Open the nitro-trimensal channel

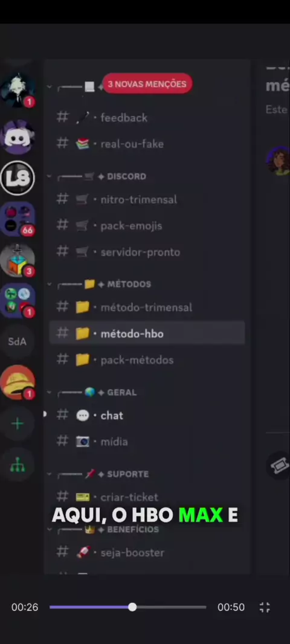click(147, 199)
